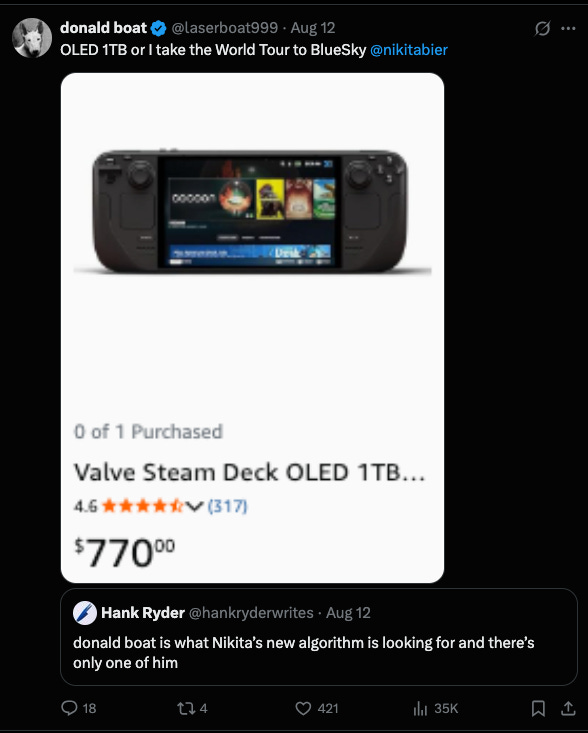Viewport: 588px width, 733px height.
Task: Open the three-dot more options menu
Action: pyautogui.click(x=568, y=29)
